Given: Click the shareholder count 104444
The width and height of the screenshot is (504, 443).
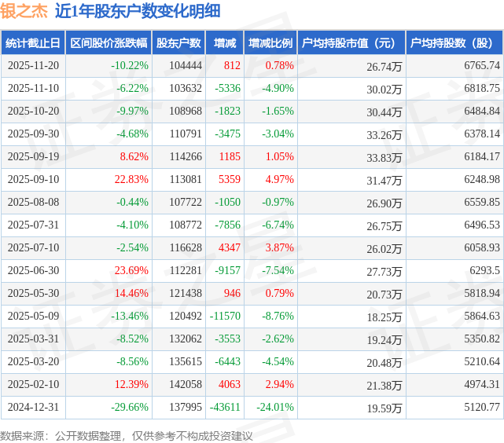Looking at the screenshot, I should (186, 65).
